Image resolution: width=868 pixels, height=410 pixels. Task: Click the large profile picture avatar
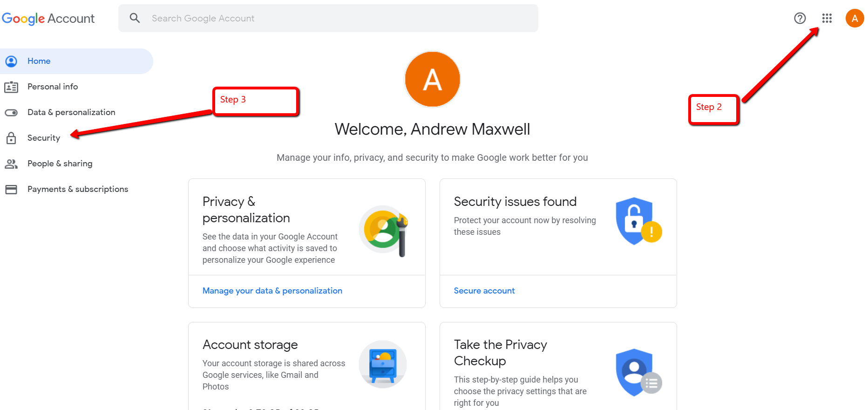pyautogui.click(x=433, y=79)
